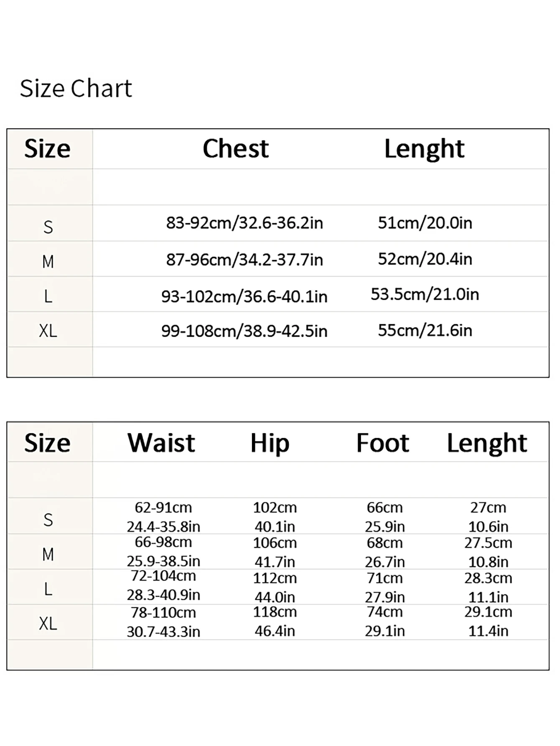Select the bottom table's Lenght header
The image size is (560, 746).
(487, 443)
